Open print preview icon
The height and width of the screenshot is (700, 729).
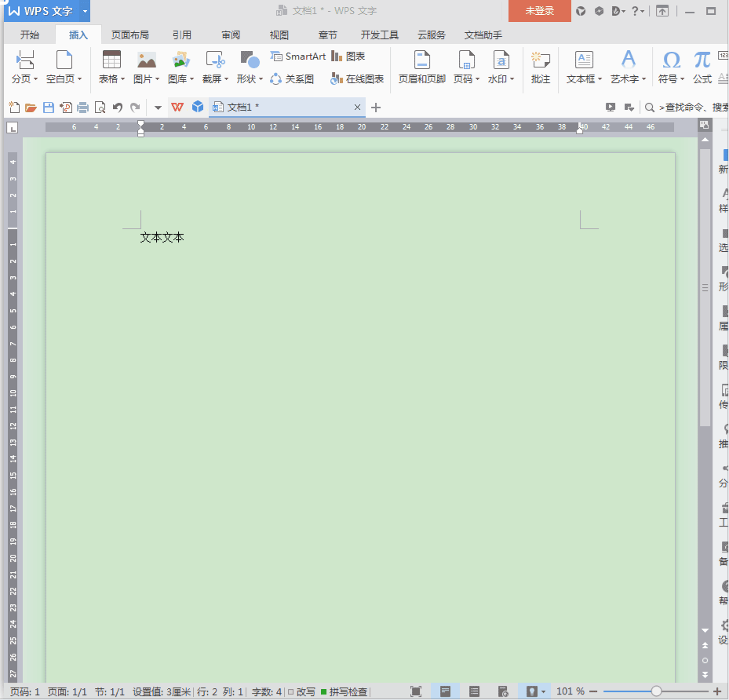point(100,108)
